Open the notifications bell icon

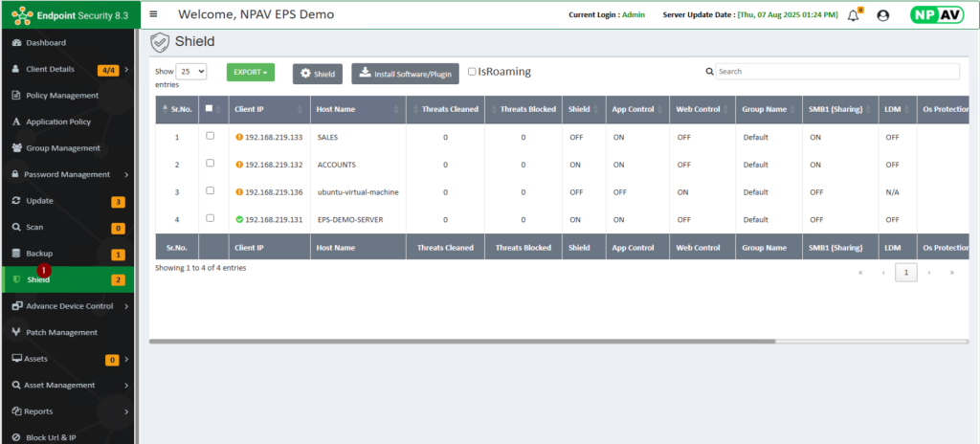pyautogui.click(x=854, y=15)
